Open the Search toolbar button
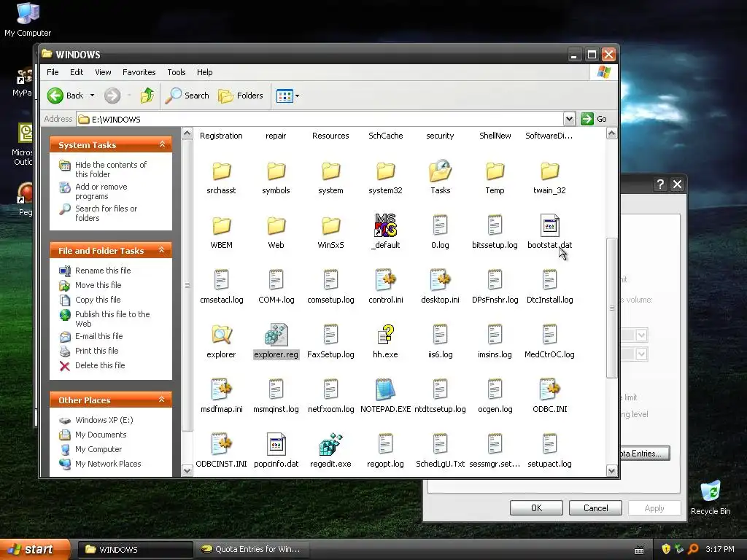The width and height of the screenshot is (747, 560). 187,96
